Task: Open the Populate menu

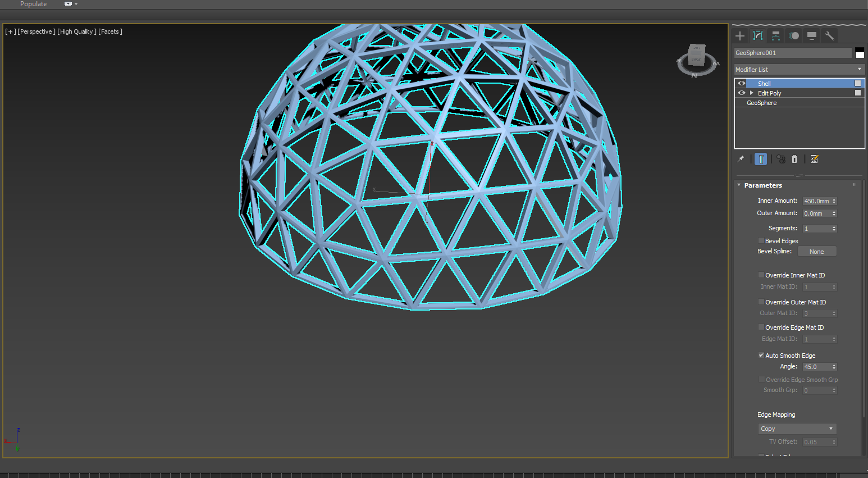Action: [33, 4]
